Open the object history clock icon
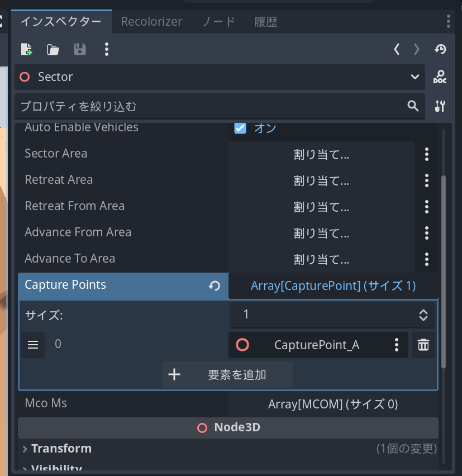This screenshot has width=462, height=476. click(440, 49)
